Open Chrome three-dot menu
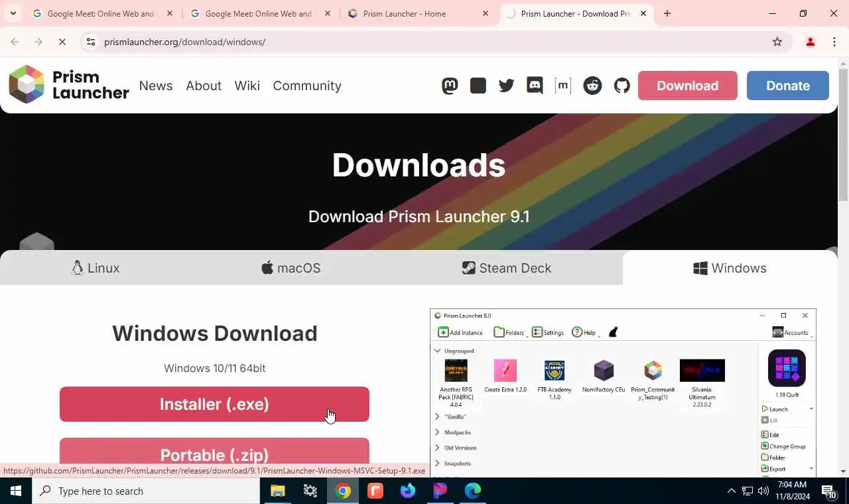 click(834, 42)
